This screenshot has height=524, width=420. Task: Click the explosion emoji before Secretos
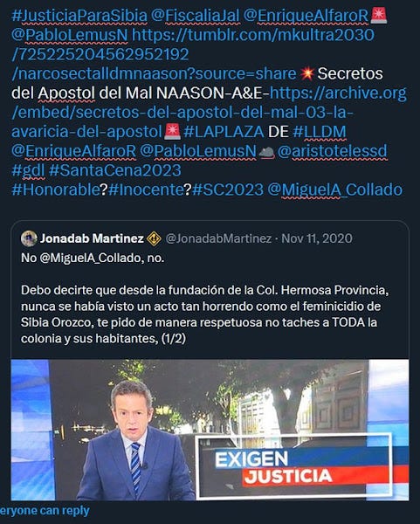306,74
